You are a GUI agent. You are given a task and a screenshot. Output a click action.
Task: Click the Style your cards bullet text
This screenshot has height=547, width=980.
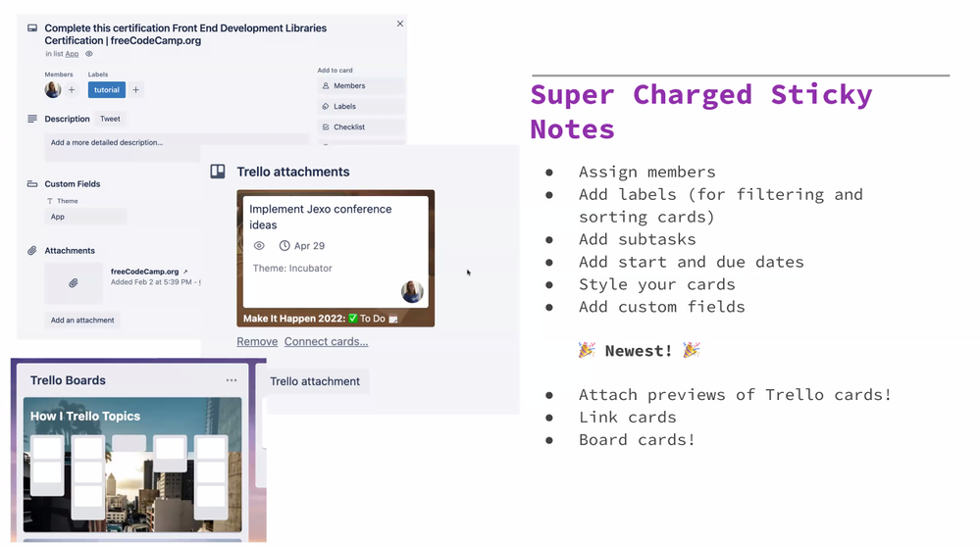pyautogui.click(x=657, y=284)
